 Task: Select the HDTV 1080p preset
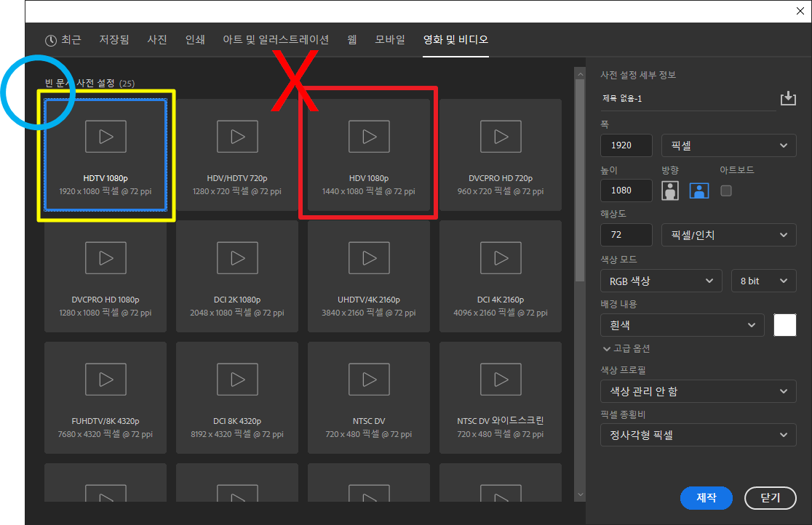pos(106,155)
